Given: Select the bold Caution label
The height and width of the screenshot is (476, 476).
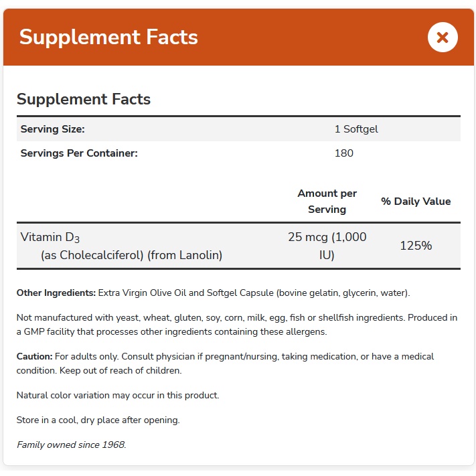Looking at the screenshot, I should click(34, 356).
